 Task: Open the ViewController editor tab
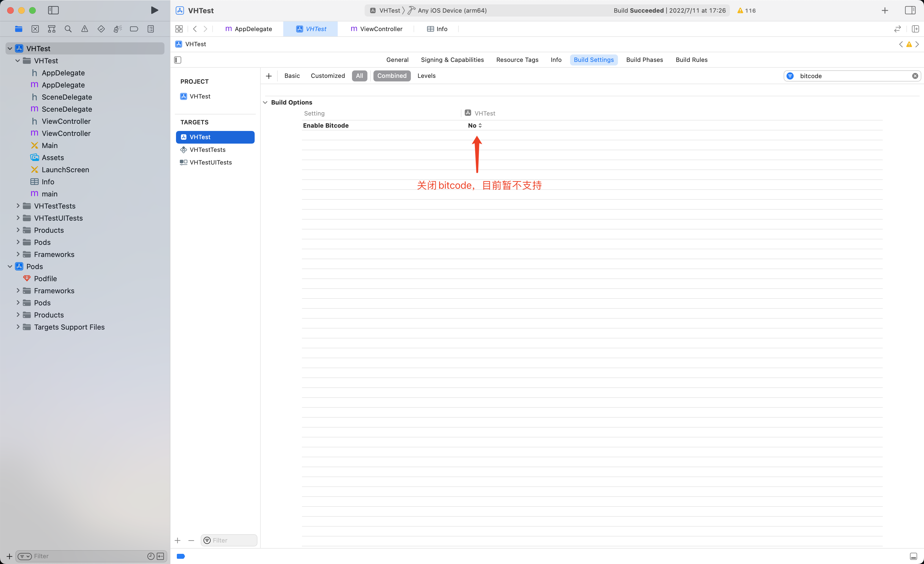click(376, 29)
